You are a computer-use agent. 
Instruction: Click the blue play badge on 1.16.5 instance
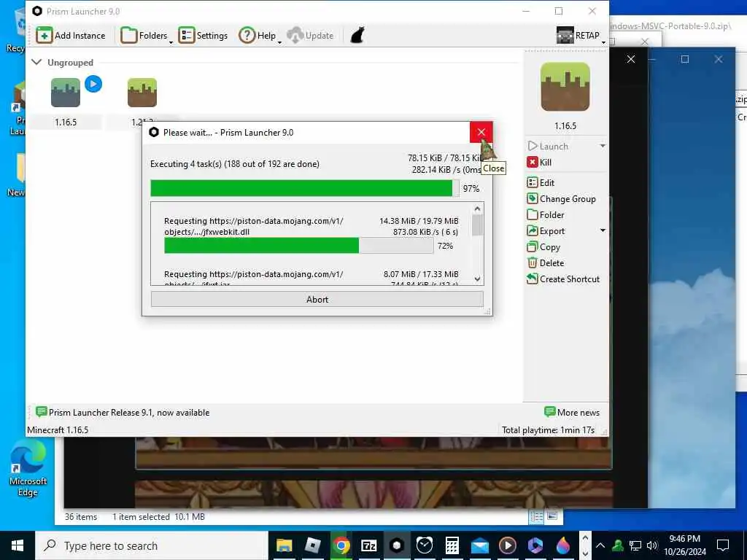[x=93, y=84]
